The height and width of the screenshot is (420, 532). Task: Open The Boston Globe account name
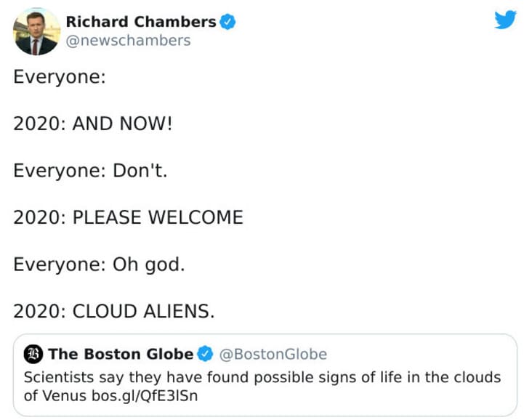pyautogui.click(x=121, y=355)
